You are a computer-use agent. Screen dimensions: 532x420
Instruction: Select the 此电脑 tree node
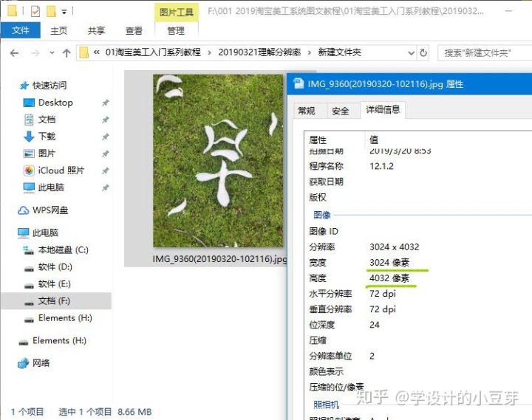(x=46, y=233)
